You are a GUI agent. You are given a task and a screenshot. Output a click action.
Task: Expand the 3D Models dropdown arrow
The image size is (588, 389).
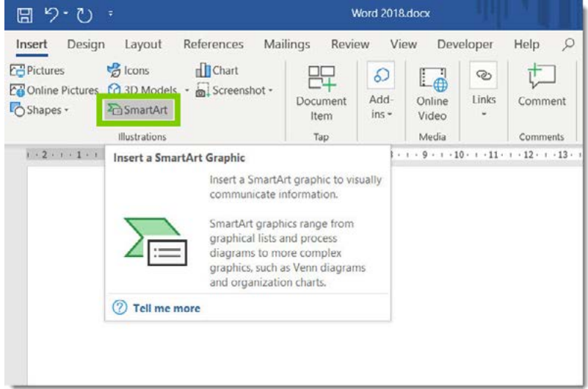point(186,90)
